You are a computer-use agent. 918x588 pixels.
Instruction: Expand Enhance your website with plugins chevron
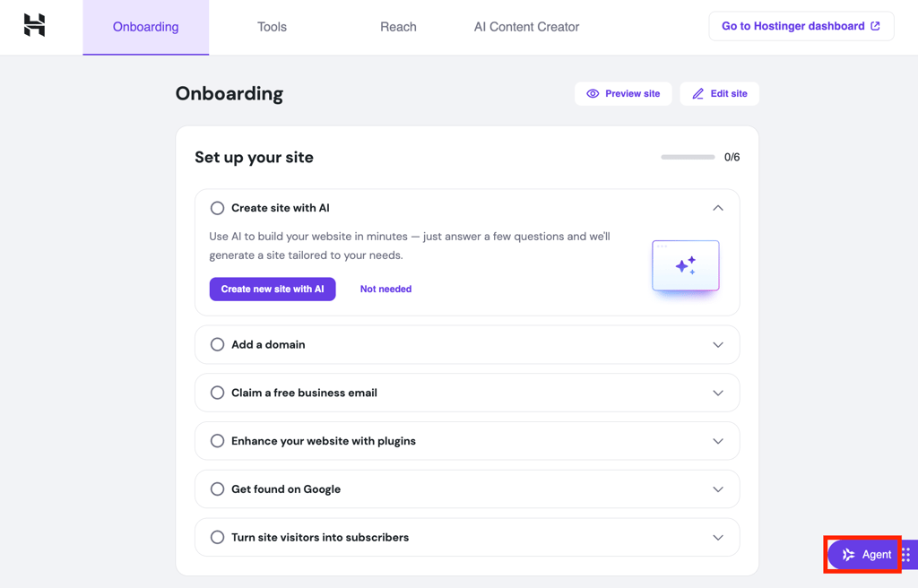coord(718,441)
